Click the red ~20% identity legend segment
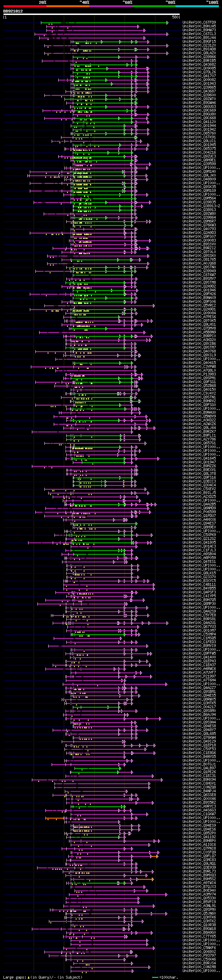The image size is (222, 980). [25, 6]
